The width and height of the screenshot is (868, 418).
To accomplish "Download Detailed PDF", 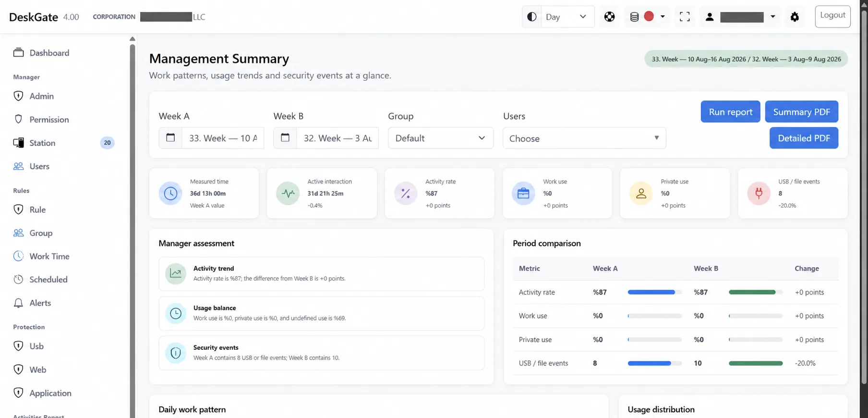I will (804, 138).
